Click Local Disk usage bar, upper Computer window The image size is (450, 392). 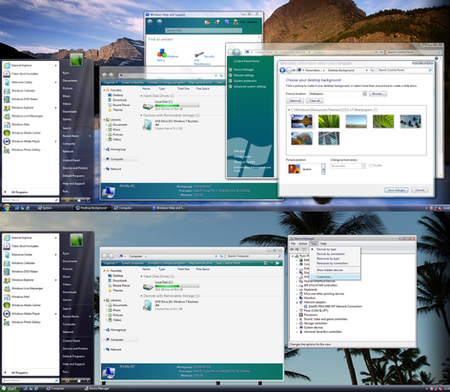[177, 106]
